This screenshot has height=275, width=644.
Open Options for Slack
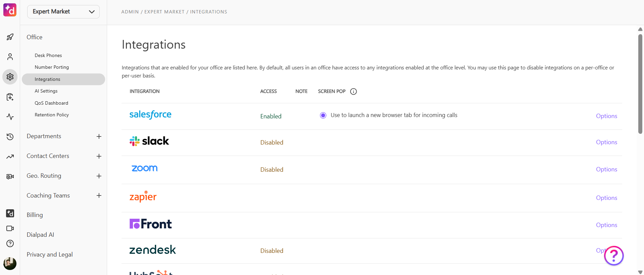606,142
